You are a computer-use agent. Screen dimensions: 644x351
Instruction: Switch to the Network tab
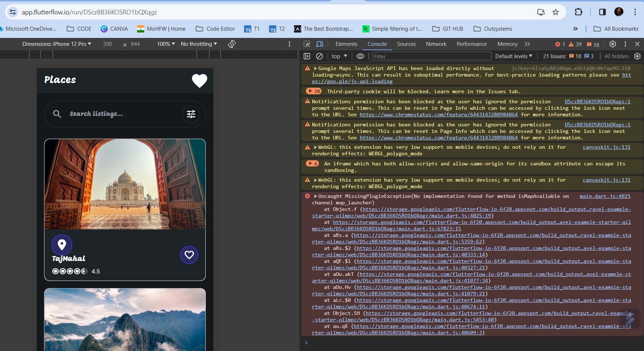pyautogui.click(x=436, y=44)
